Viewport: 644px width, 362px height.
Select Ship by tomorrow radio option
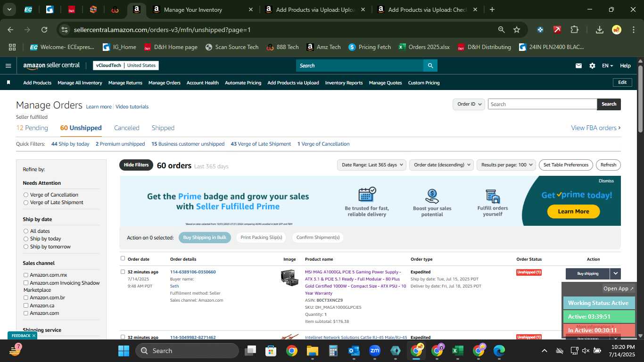click(x=26, y=247)
